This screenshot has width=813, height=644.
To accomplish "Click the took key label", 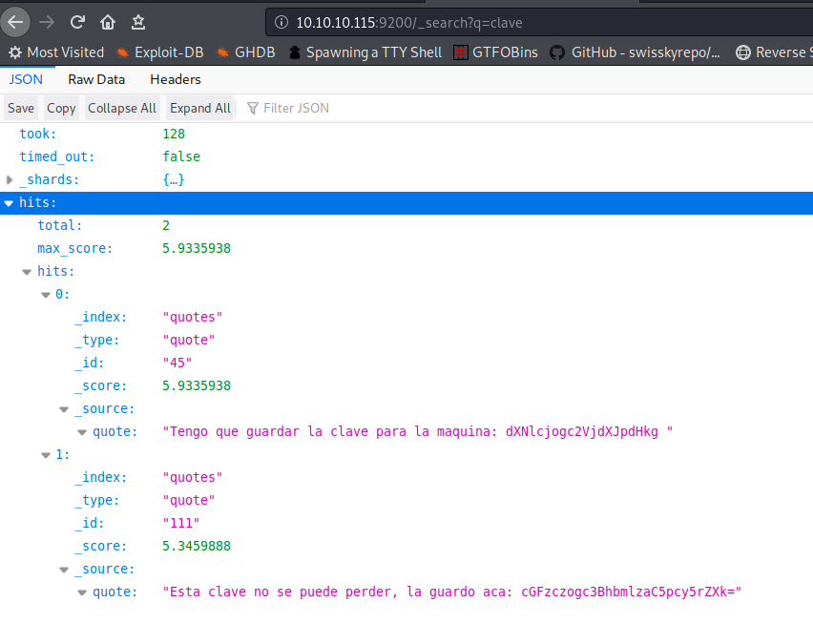I will (38, 134).
